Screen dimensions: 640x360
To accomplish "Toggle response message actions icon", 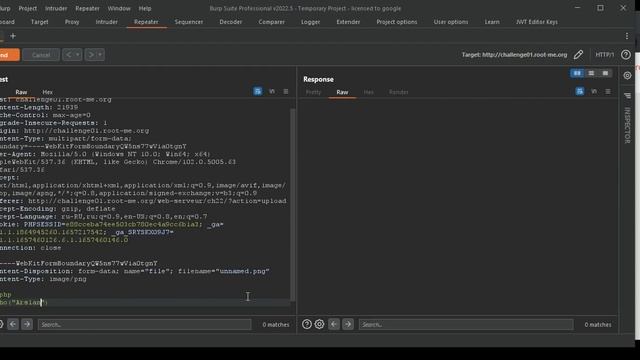I will (580, 91).
